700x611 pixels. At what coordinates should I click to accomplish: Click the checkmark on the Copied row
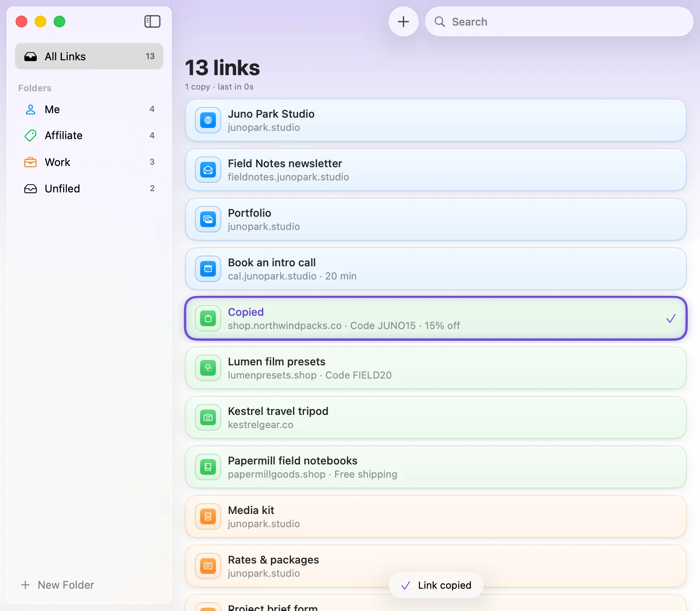671,318
